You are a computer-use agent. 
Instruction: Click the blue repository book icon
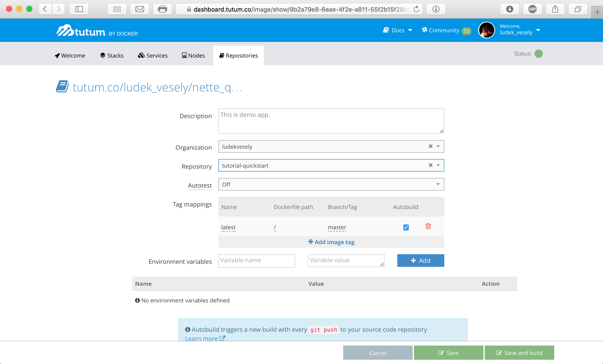coord(62,87)
